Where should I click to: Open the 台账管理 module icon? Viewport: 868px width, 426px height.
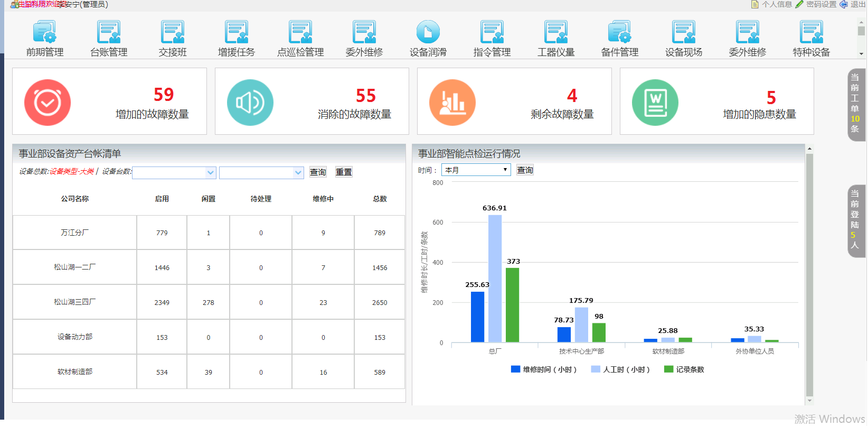pos(109,32)
